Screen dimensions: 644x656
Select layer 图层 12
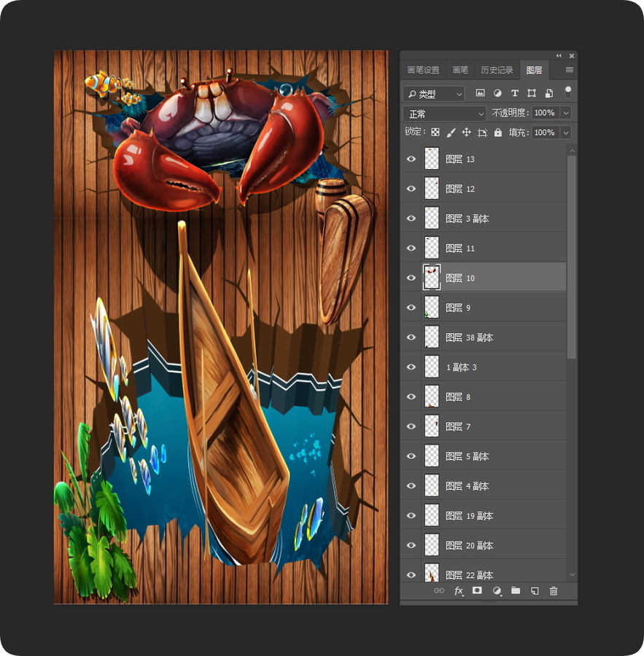coord(484,189)
